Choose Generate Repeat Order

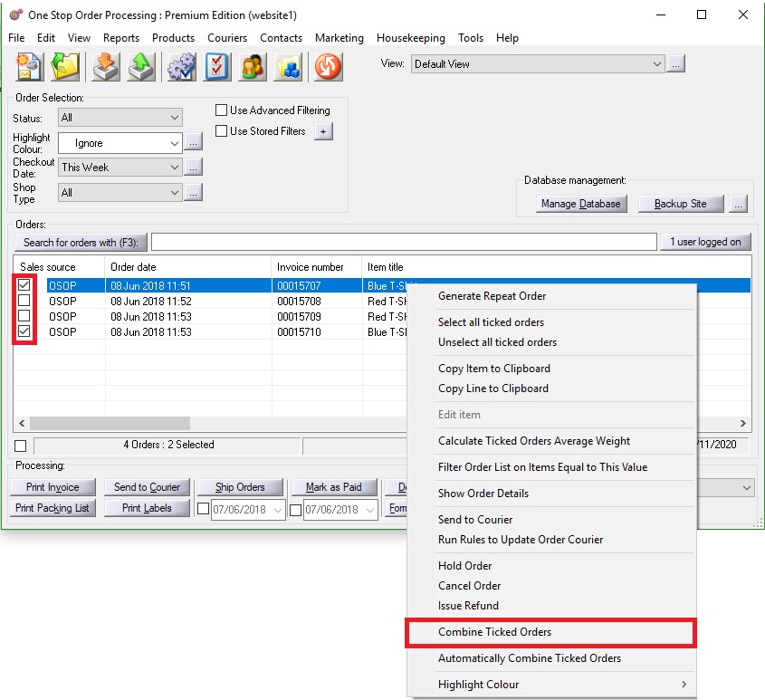[551, 296]
